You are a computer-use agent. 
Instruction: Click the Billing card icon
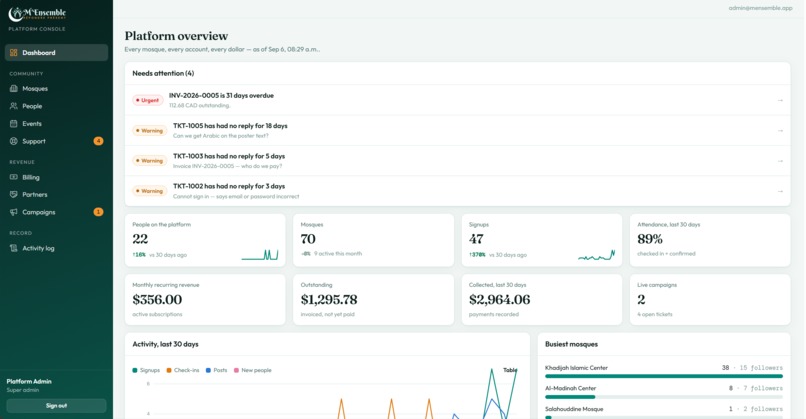(x=14, y=177)
